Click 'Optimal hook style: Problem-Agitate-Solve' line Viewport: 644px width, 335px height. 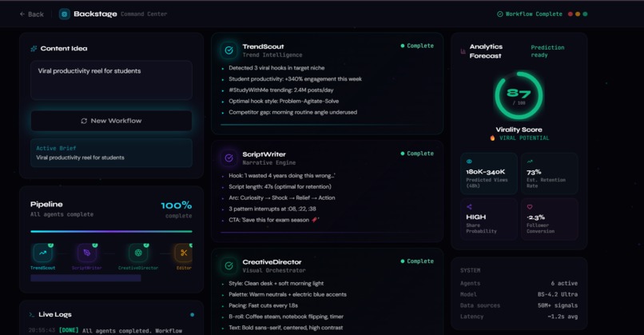(284, 101)
